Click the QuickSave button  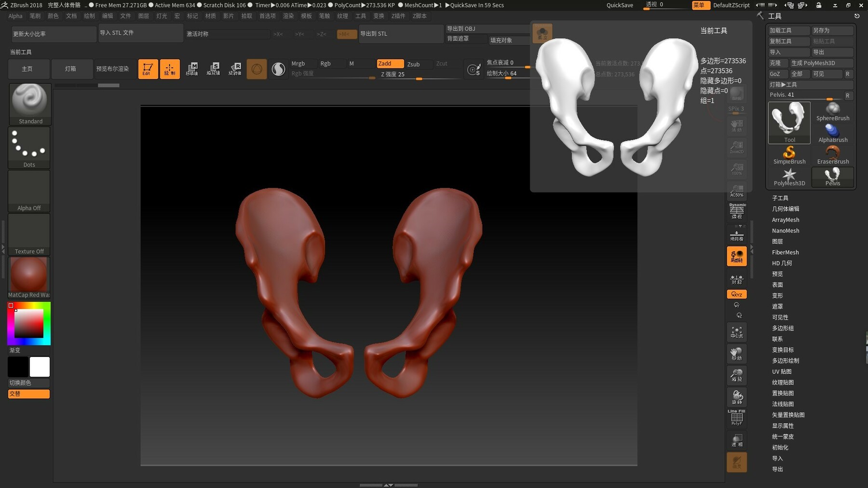(619, 5)
